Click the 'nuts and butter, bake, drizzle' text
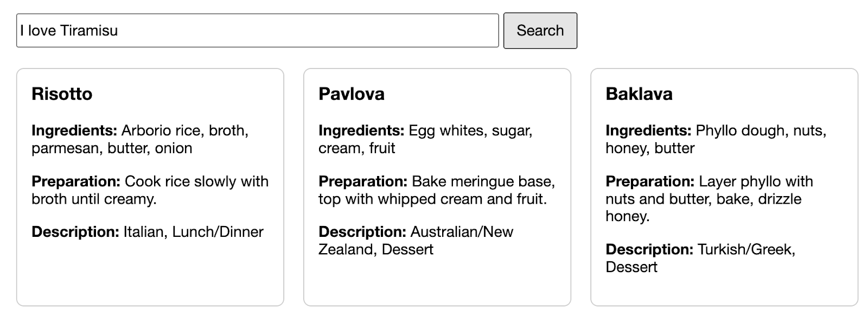The height and width of the screenshot is (314, 868). [x=703, y=199]
